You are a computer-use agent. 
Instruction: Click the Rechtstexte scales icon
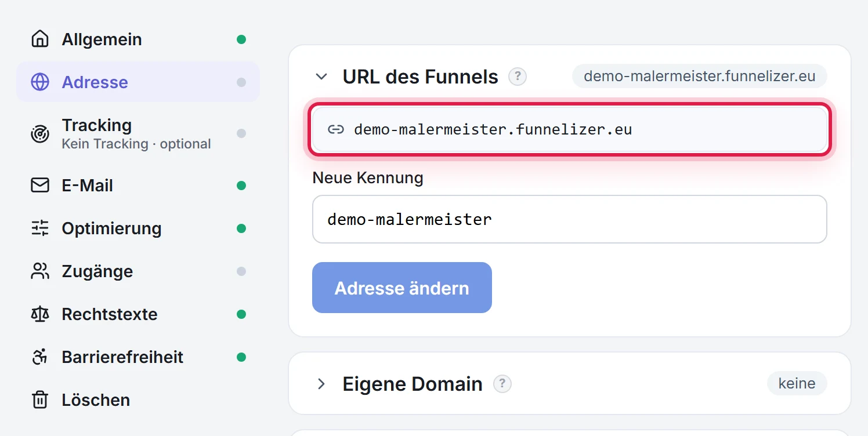[x=40, y=314]
